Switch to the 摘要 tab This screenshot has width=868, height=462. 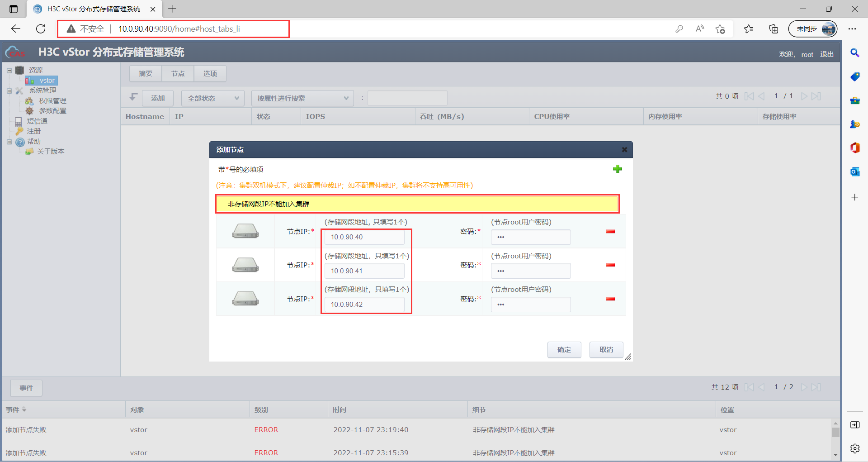click(146, 73)
